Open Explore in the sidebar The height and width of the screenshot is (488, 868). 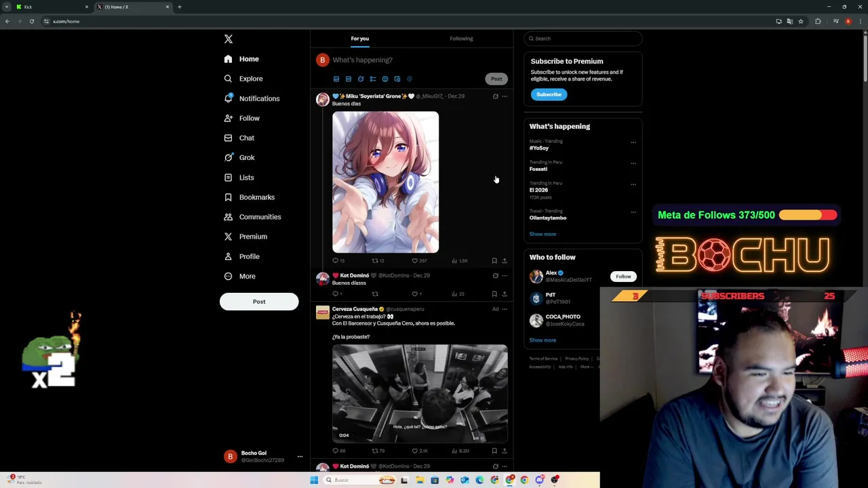(243, 79)
